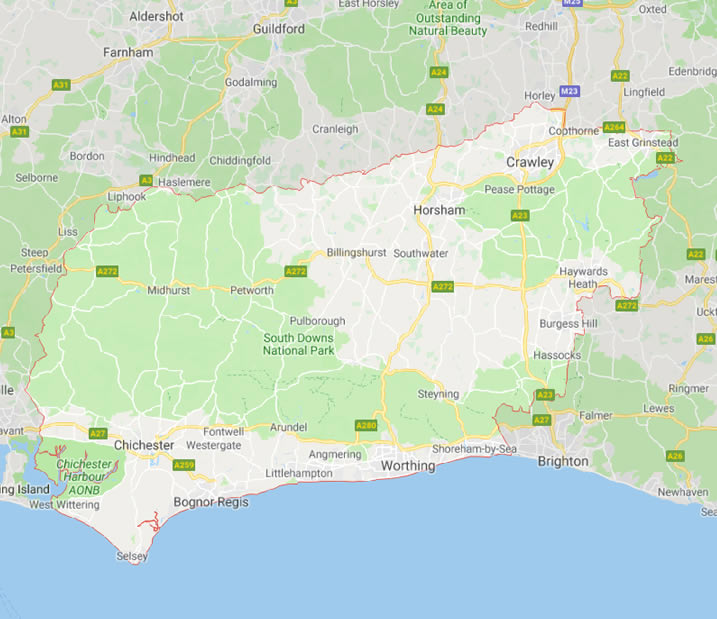Select the Chichester city label
The image size is (717, 619).
pyautogui.click(x=144, y=445)
